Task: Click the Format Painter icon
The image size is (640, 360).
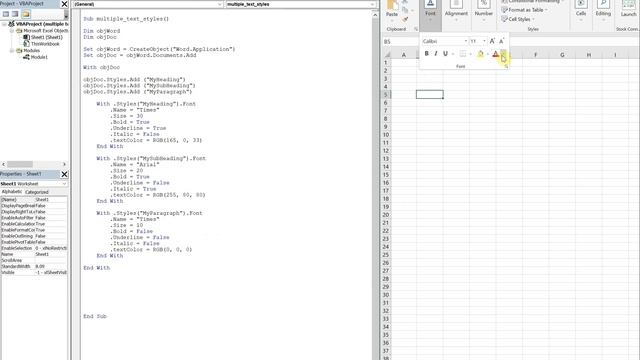Action: (405, 19)
